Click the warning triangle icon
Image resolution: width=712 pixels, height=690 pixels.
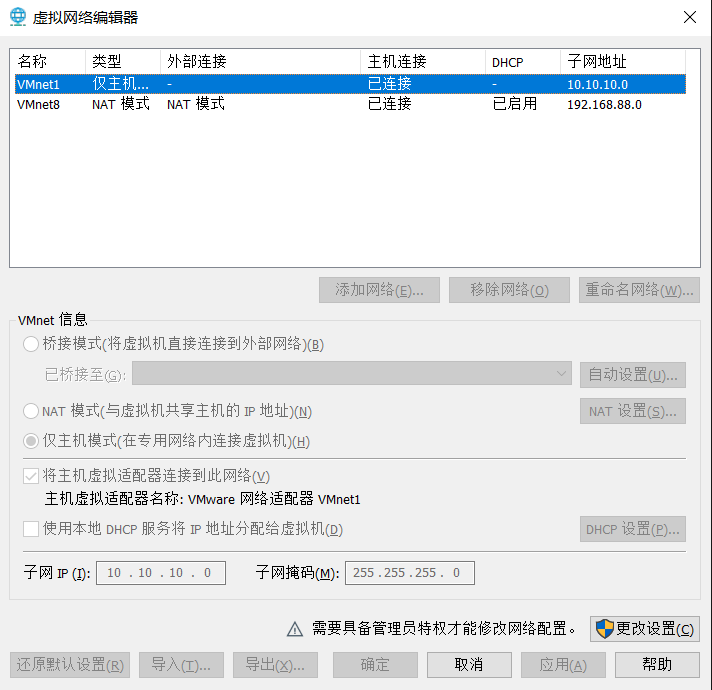(295, 629)
